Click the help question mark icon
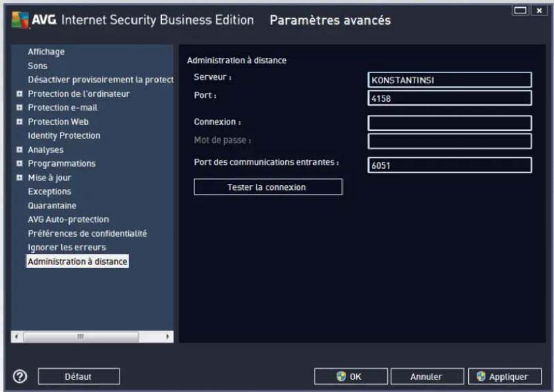 [20, 376]
